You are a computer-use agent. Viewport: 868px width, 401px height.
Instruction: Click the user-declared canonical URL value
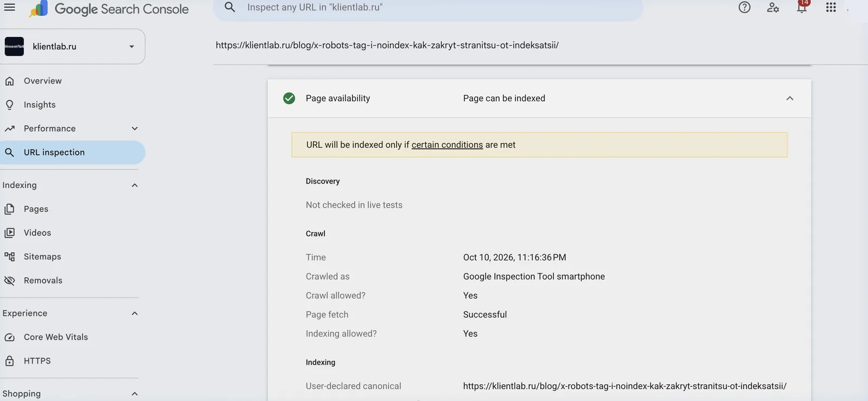625,386
